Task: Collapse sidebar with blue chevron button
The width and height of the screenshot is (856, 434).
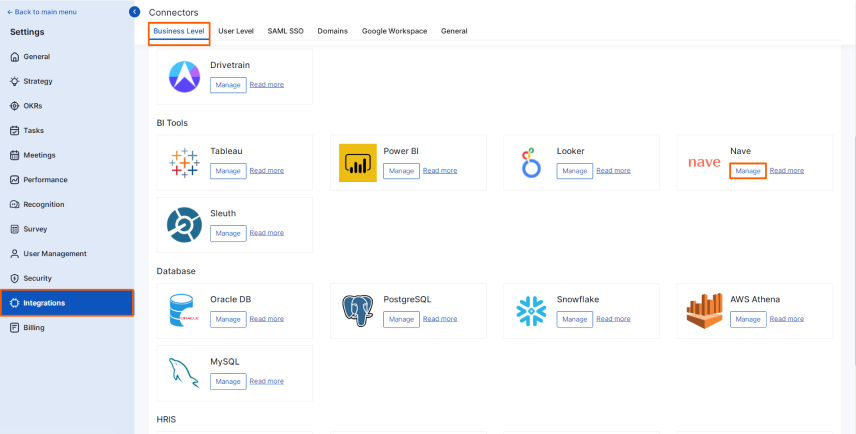Action: [134, 11]
